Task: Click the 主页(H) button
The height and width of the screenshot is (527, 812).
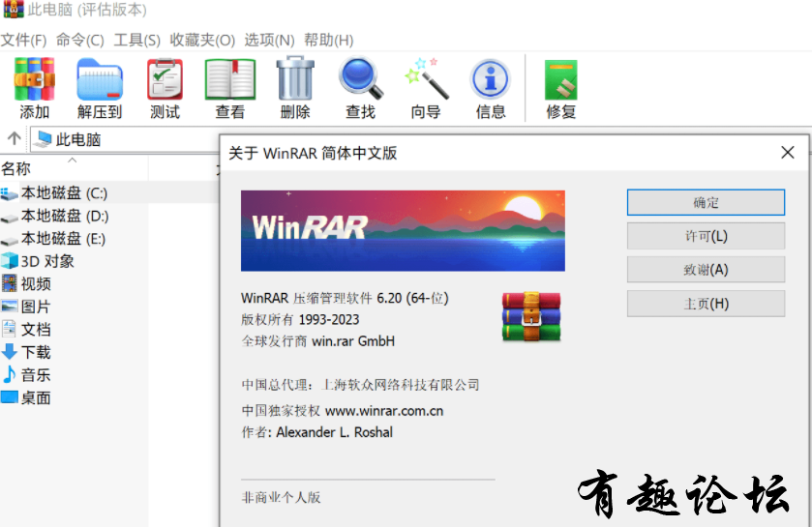Action: (706, 303)
